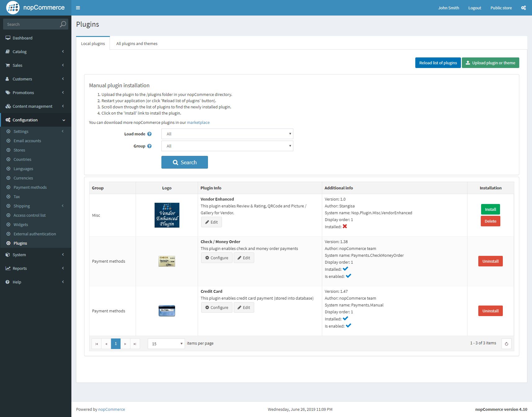532x417 pixels.
Task: Open the marketplace link
Action: (198, 122)
